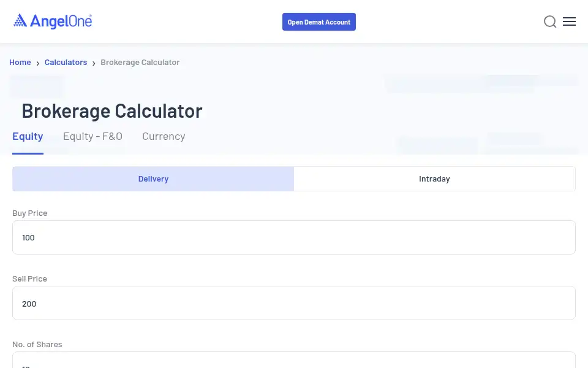Open the hamburger menu icon

coord(569,21)
